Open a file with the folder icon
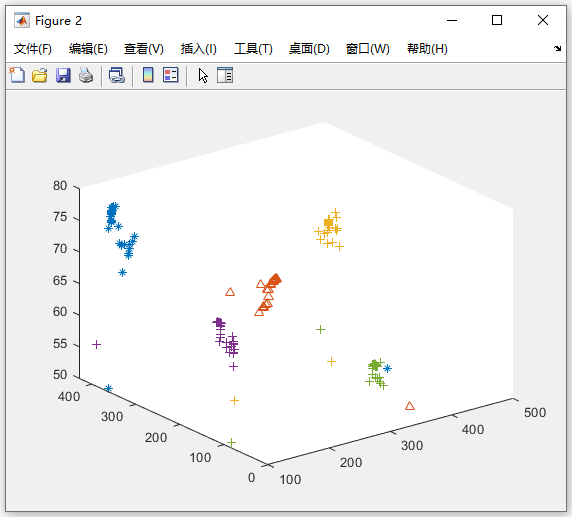Screen dimensions: 572x517 click(x=40, y=76)
